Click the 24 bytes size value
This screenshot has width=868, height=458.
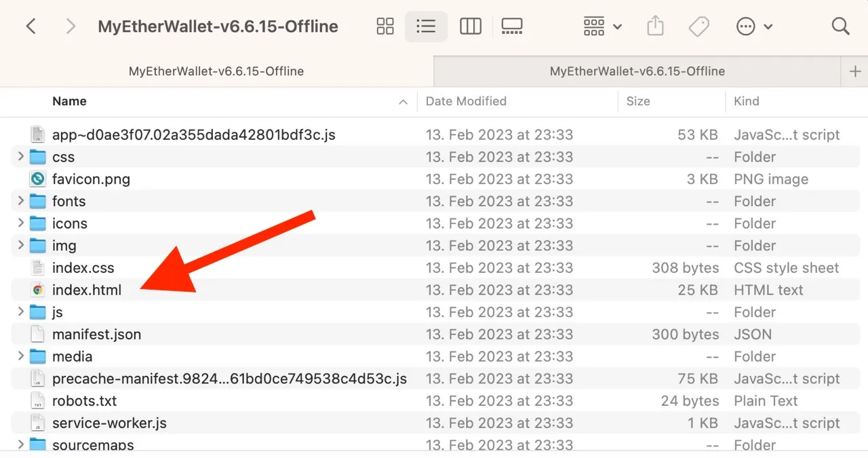click(x=690, y=400)
